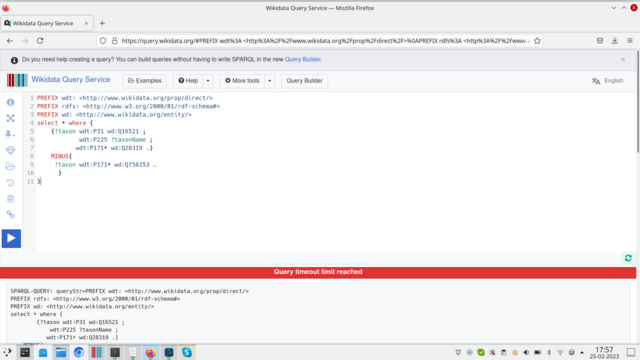Screen dimensions: 640x360
Task: Click in the error details output text area
Action: 318,313
